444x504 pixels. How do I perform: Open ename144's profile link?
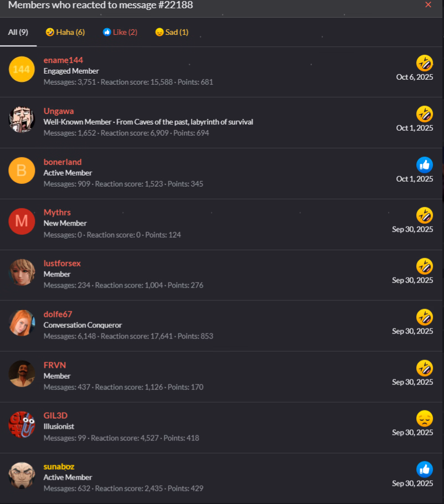coord(63,60)
